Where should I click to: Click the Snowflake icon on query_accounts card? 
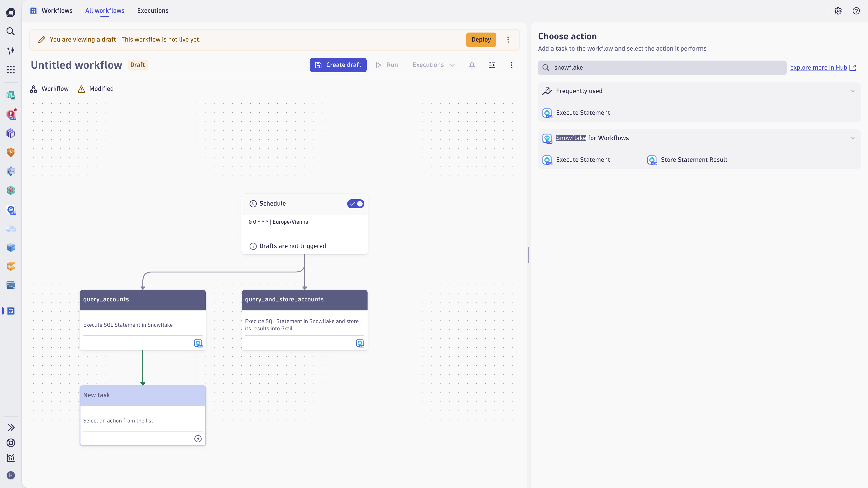click(198, 343)
